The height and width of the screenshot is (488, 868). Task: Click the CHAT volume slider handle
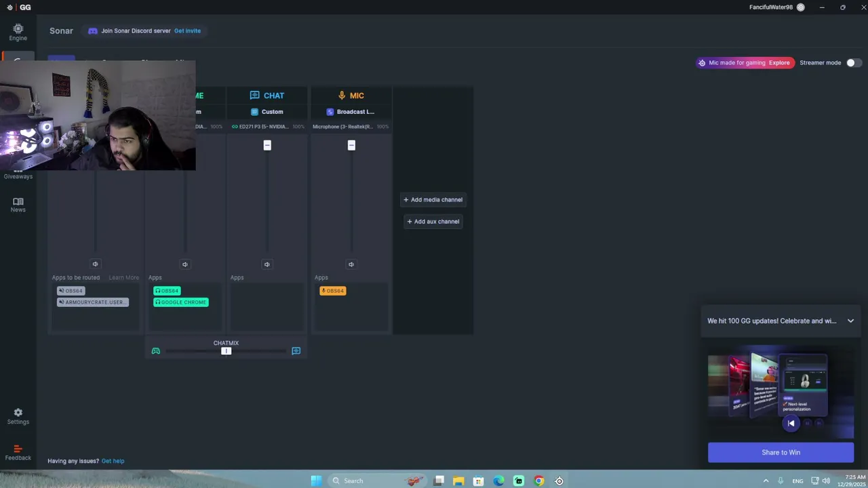pos(267,145)
